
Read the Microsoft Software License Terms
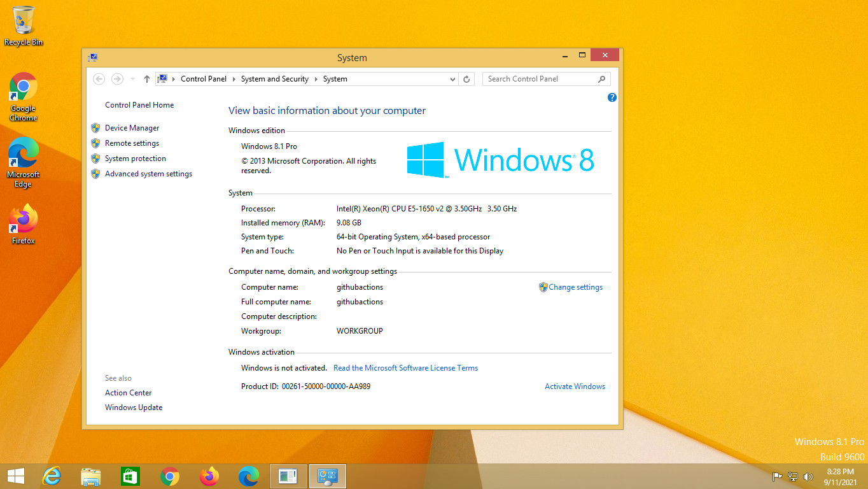coord(405,368)
